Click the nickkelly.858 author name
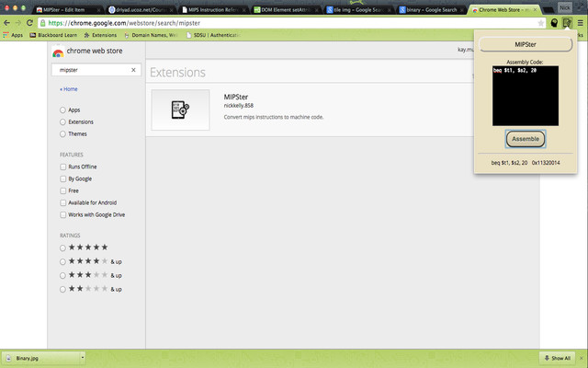588x368 pixels. (239, 106)
